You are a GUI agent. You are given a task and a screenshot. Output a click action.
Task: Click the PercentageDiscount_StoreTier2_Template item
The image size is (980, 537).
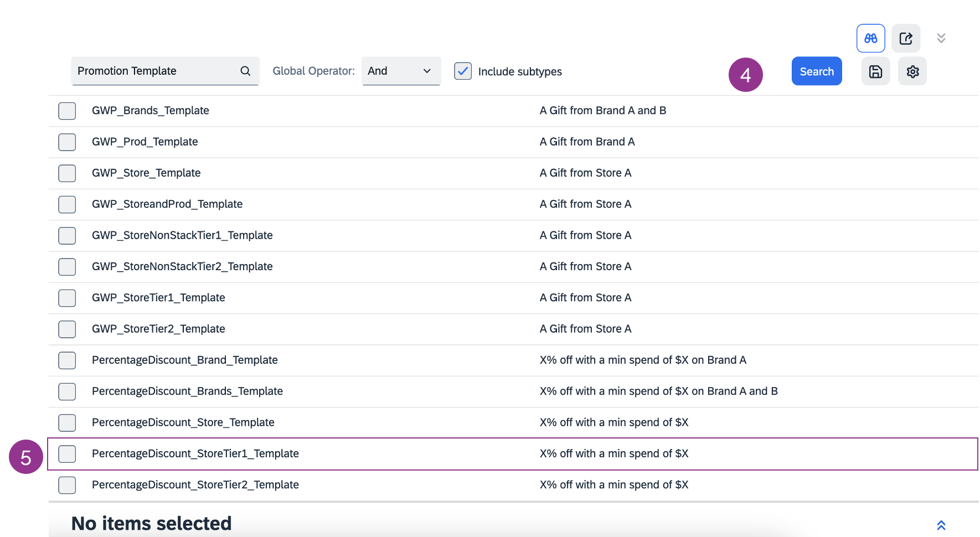(195, 485)
